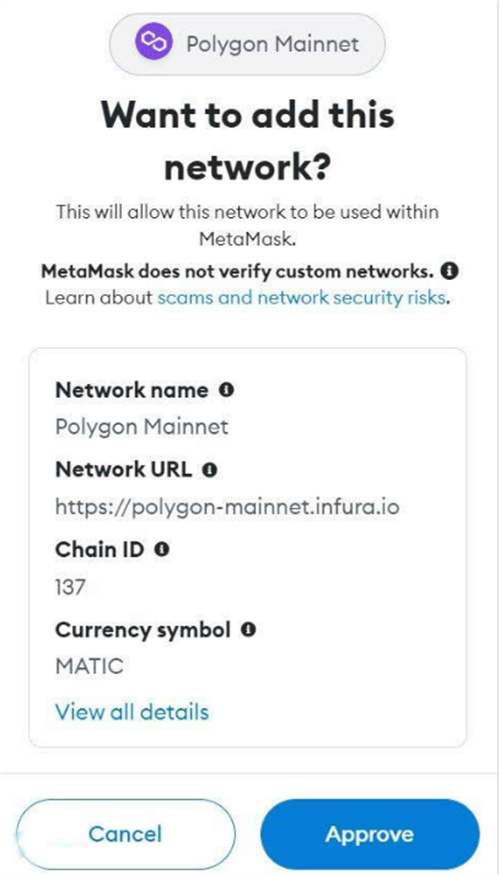Click the Polygon Mainnet network name value
500x875 pixels.
142,427
